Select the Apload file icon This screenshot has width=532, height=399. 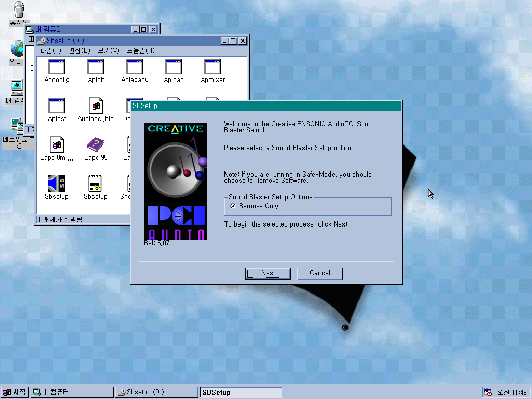coord(174,67)
